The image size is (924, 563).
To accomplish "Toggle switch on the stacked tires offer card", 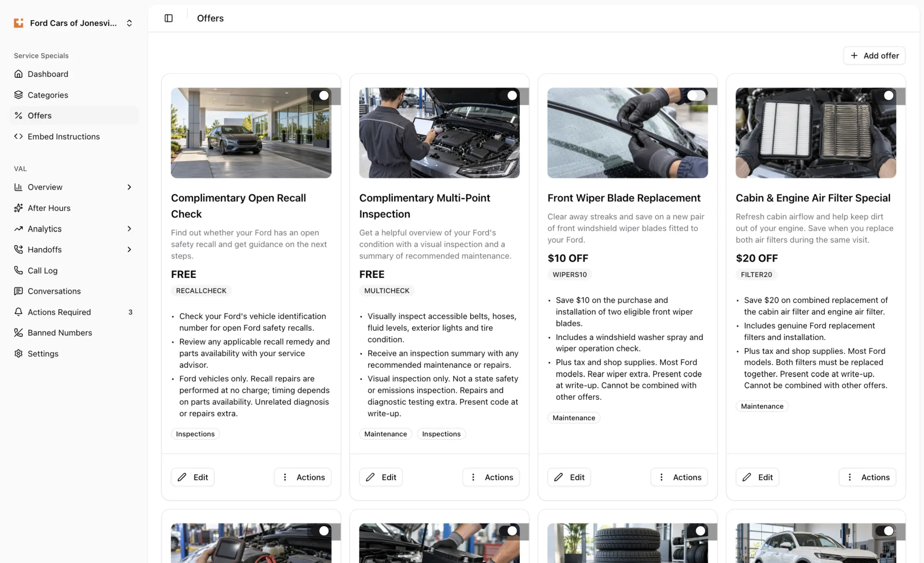I will coord(696,531).
